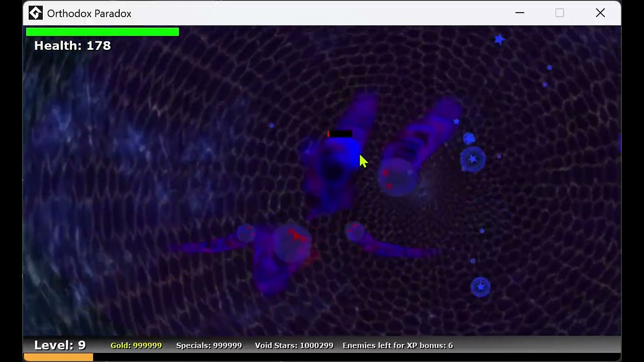Click the Orthodox Paradox window app icon
644x362 pixels.
click(x=35, y=13)
